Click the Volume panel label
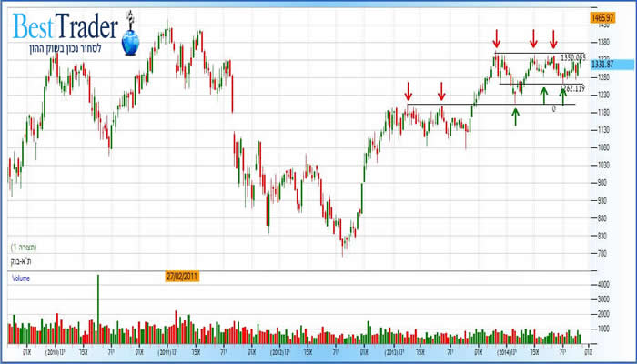This screenshot has height=364, width=637. (x=20, y=279)
